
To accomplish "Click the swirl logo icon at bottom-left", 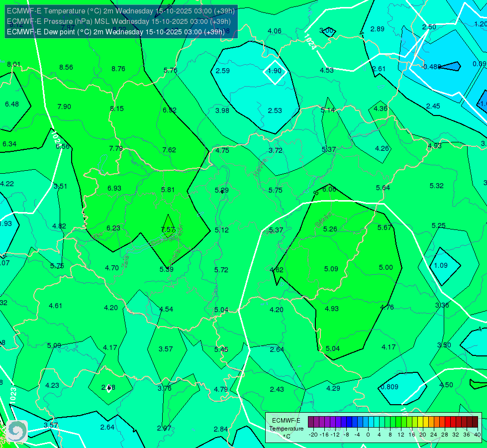I will point(17,431).
